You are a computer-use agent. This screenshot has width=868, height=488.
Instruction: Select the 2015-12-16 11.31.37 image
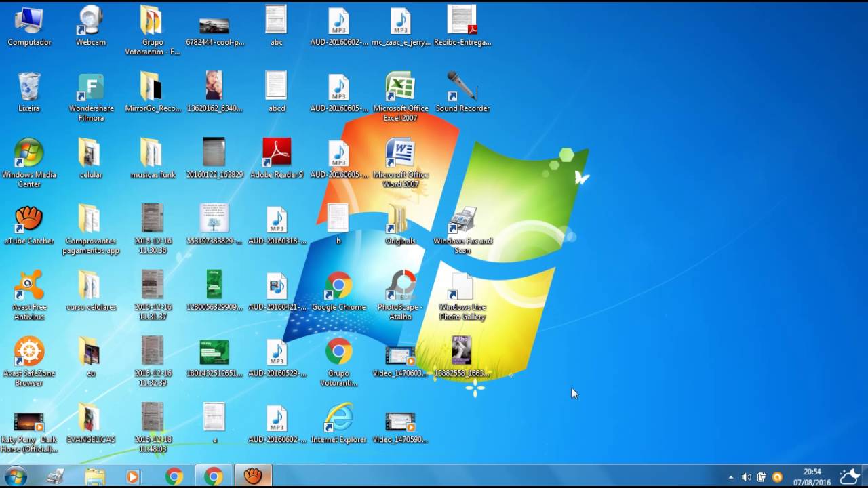tap(153, 296)
